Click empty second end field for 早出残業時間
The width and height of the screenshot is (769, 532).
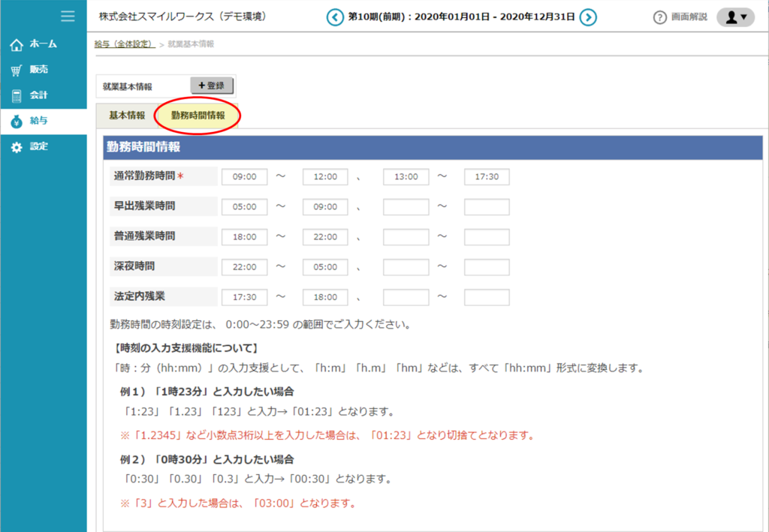[487, 207]
